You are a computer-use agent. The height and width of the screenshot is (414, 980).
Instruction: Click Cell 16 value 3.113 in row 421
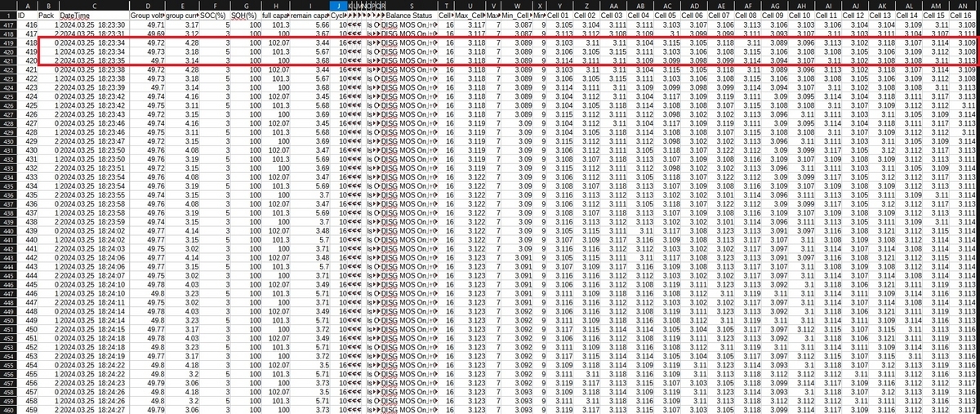pos(964,61)
